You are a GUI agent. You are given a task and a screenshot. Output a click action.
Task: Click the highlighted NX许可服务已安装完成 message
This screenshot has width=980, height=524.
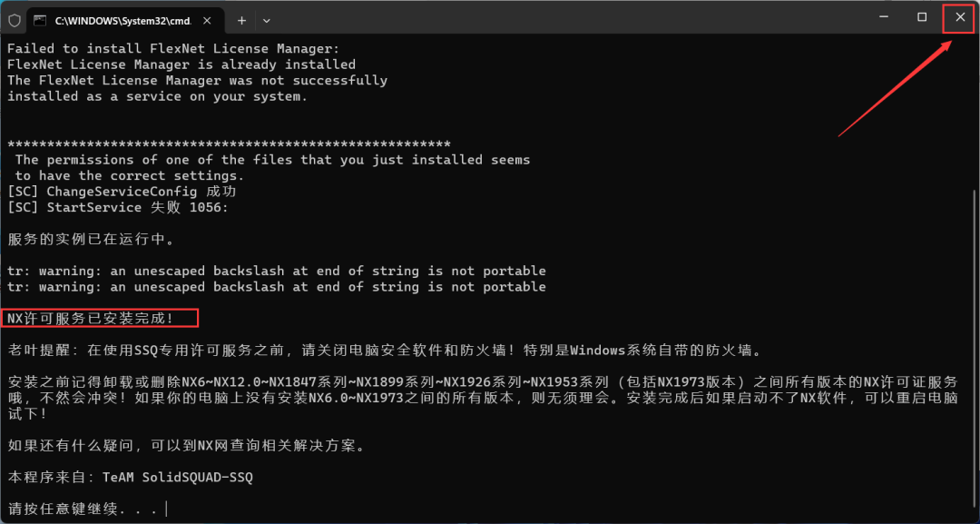[91, 318]
